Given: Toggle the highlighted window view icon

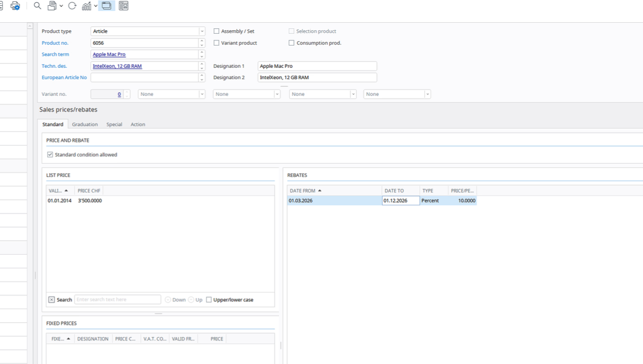Looking at the screenshot, I should coord(107,6).
